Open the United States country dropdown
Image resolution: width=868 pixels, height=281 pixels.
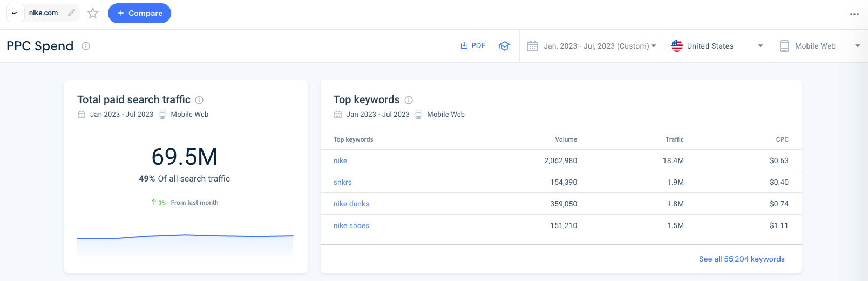pos(717,46)
